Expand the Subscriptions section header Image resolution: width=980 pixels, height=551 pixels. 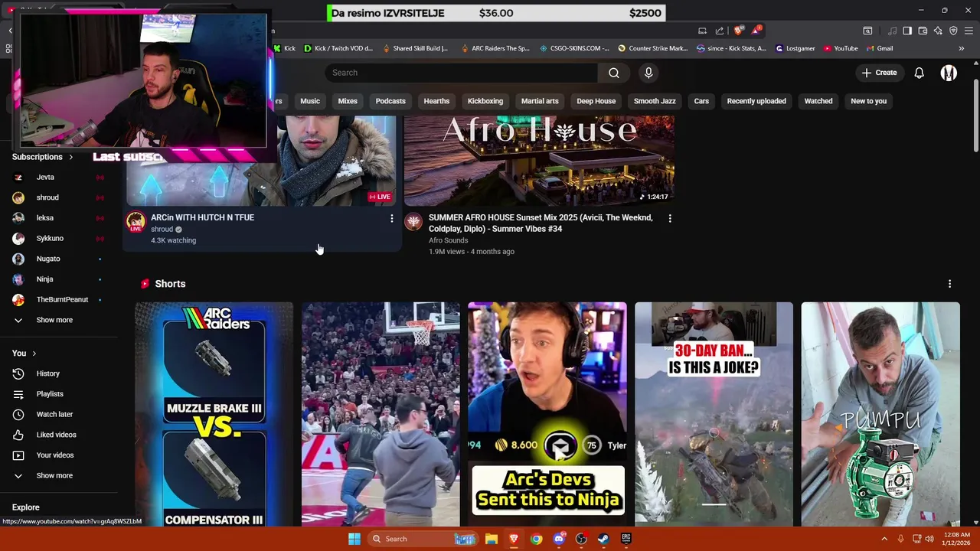point(43,157)
